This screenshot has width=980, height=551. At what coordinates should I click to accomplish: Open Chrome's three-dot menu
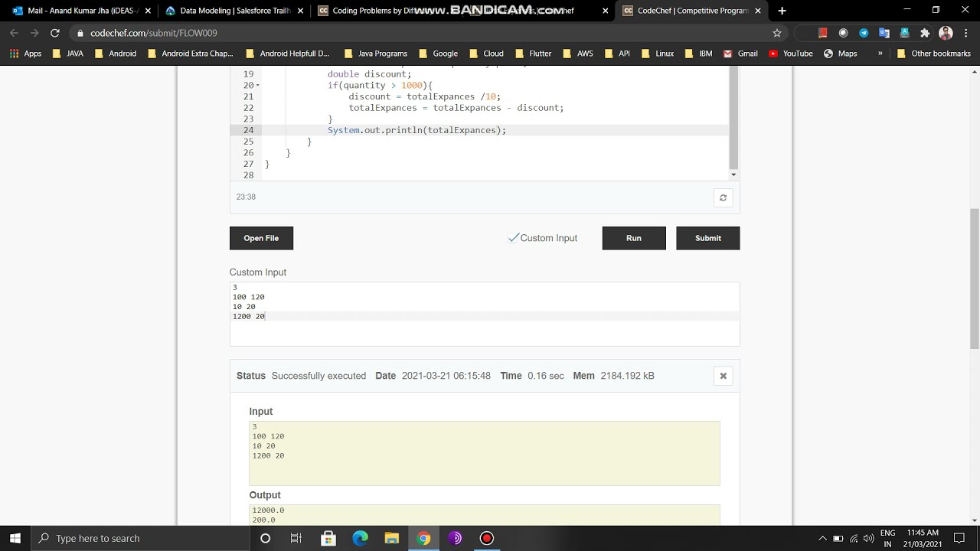(x=965, y=33)
